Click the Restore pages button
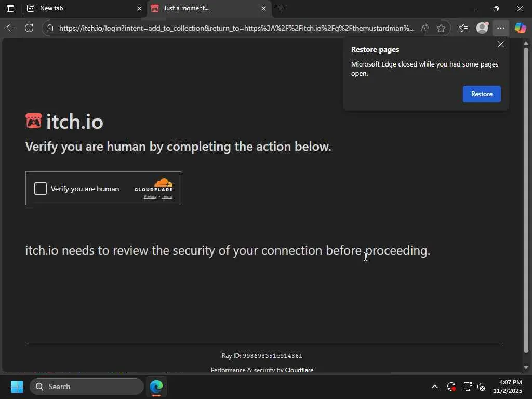 (x=481, y=94)
